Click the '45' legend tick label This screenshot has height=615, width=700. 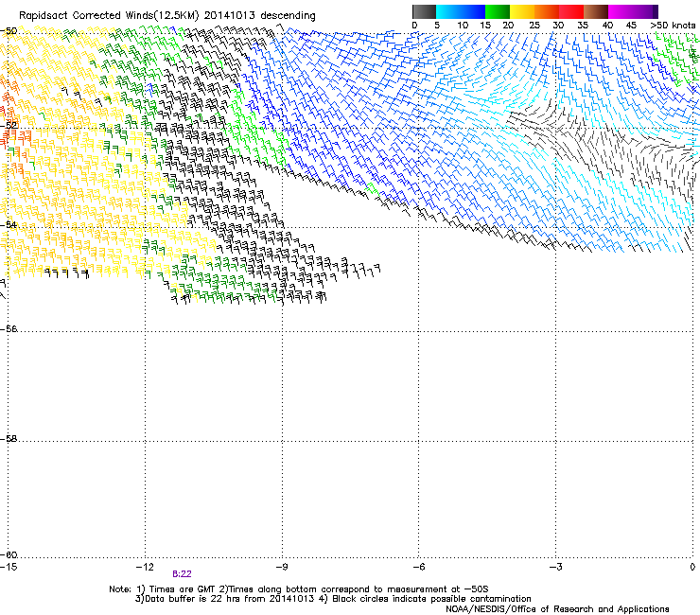tap(631, 26)
